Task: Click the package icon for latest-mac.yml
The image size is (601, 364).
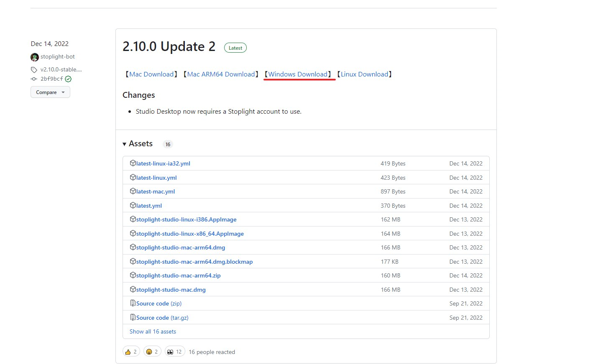Action: tap(133, 191)
